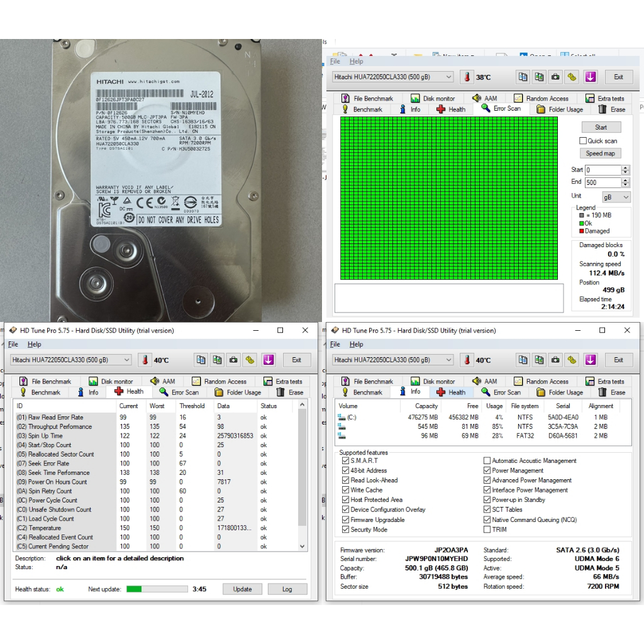Enable the Quick scan checkbox
The image size is (644, 644).
(583, 141)
